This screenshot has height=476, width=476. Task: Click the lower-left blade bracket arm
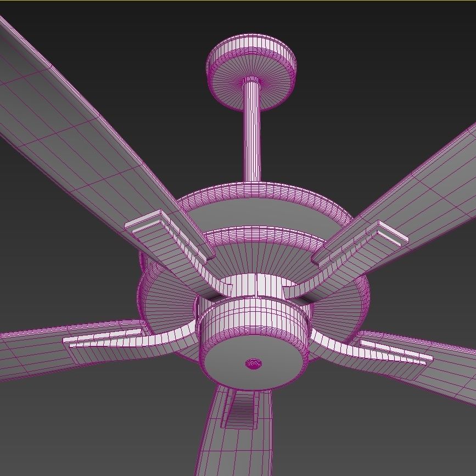click(131, 341)
